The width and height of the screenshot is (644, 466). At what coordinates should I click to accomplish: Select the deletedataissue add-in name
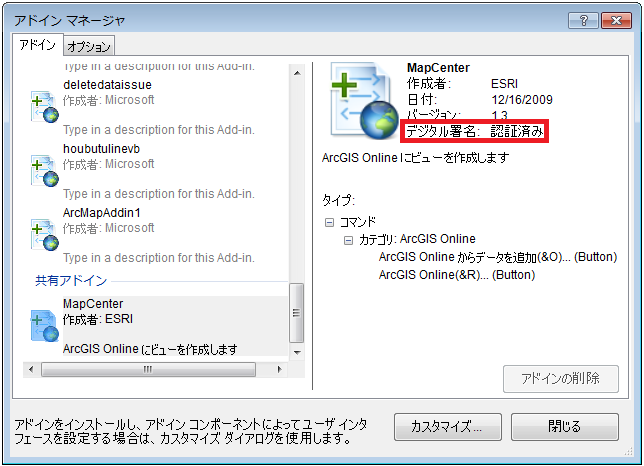pos(107,85)
